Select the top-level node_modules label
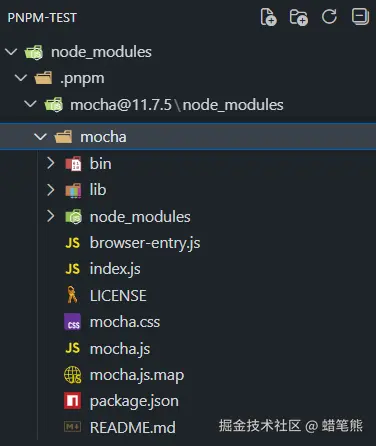376x446 pixels. tap(101, 52)
